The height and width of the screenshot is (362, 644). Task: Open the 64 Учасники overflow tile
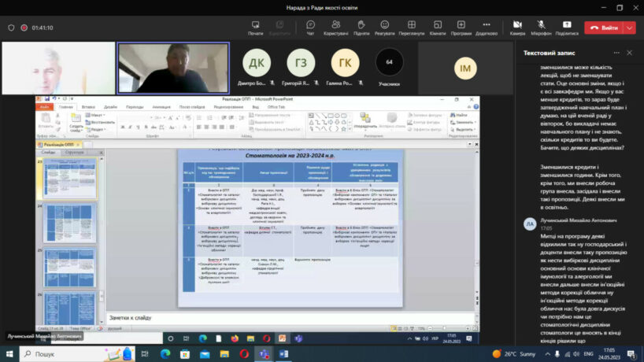click(389, 63)
